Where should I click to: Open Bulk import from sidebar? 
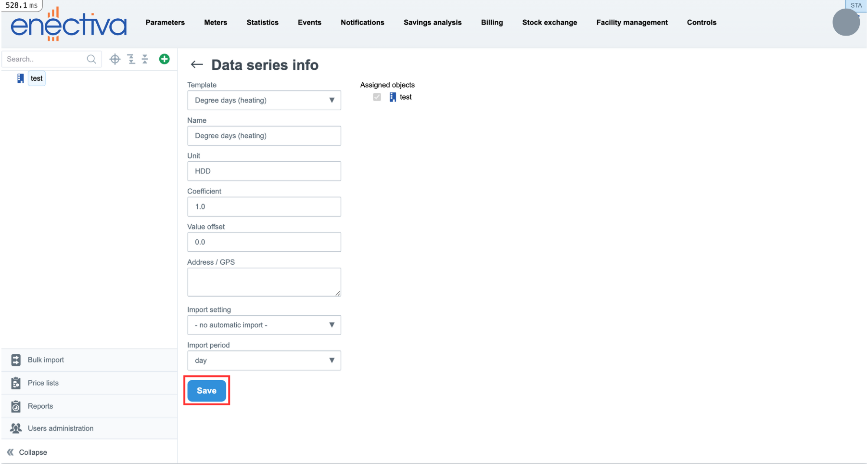[46, 360]
